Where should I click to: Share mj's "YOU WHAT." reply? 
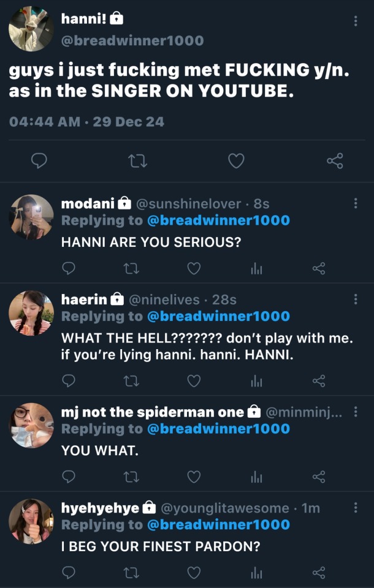[x=319, y=477]
